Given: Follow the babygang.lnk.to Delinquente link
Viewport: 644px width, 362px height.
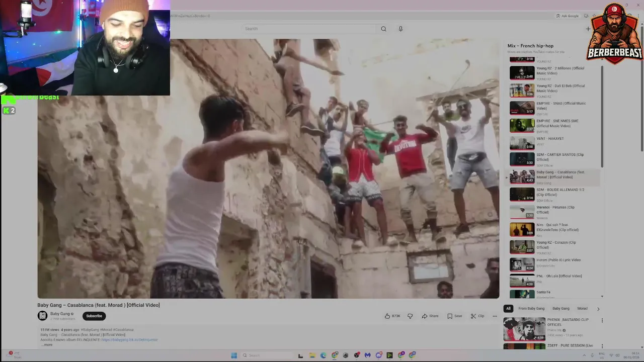Looking at the screenshot, I should pos(129,339).
